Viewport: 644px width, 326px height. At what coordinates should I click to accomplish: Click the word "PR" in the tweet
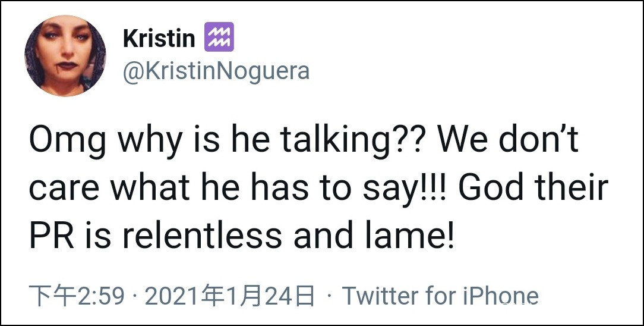pyautogui.click(x=52, y=234)
